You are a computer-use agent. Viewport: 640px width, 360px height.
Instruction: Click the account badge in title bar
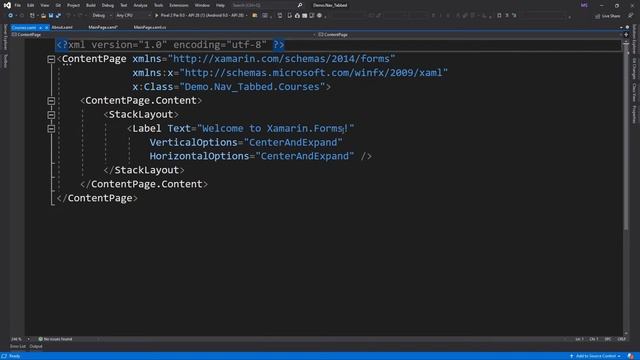coord(584,5)
